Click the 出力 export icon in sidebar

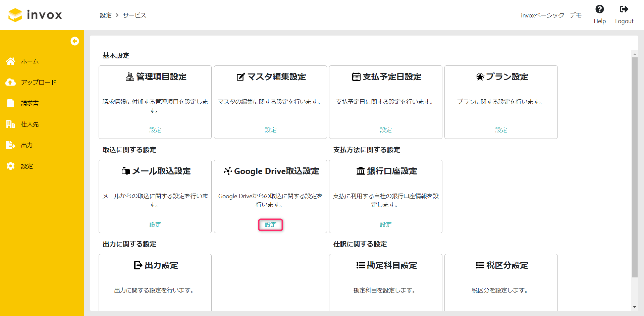[11, 145]
